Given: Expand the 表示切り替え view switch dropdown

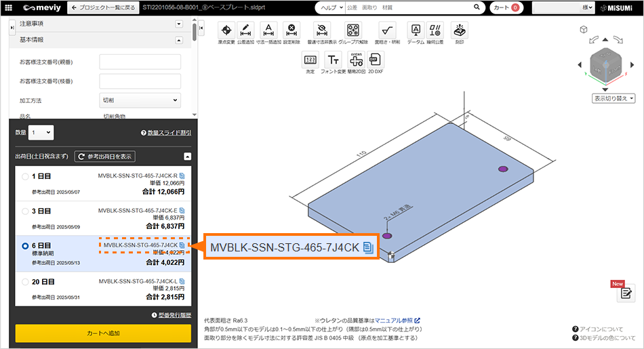Looking at the screenshot, I should (x=613, y=98).
